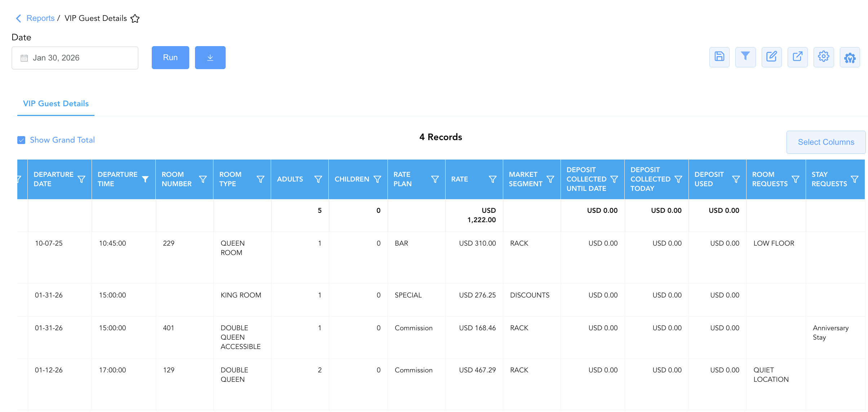Uncheck the Show Grand Total checkbox
Viewport: 868px width, 412px height.
tap(21, 140)
